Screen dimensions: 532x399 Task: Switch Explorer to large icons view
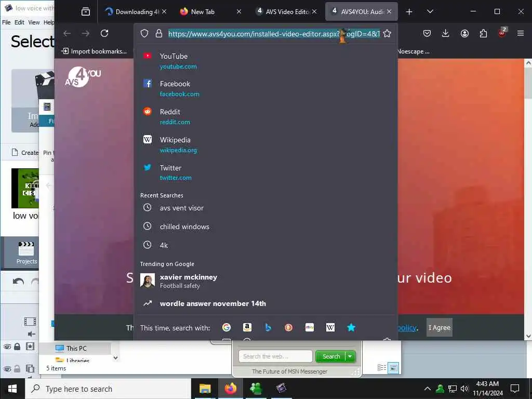[393, 367]
